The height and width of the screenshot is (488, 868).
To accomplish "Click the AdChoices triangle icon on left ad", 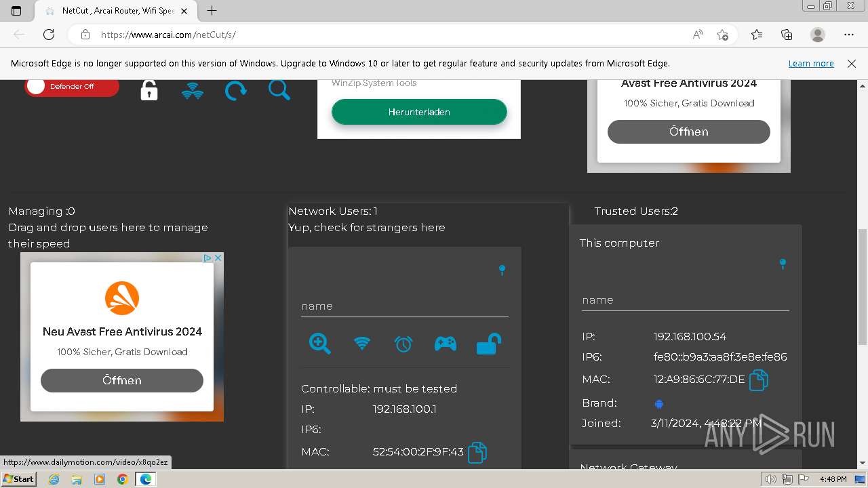I will coord(208,258).
